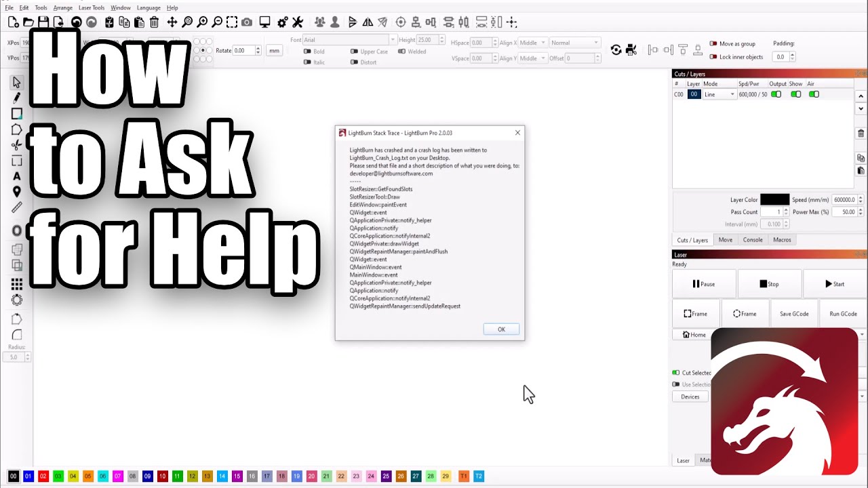The image size is (868, 488).
Task: Select the Position Laser marker tool
Action: [x=17, y=192]
